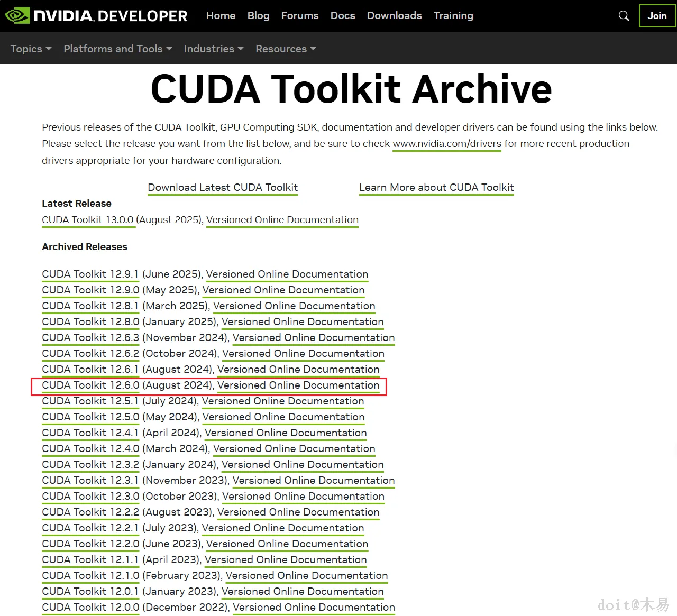Screen dimensions: 677x616
Task: Open CUDA Toolkit 12.2.0 link
Action: pyautogui.click(x=90, y=544)
